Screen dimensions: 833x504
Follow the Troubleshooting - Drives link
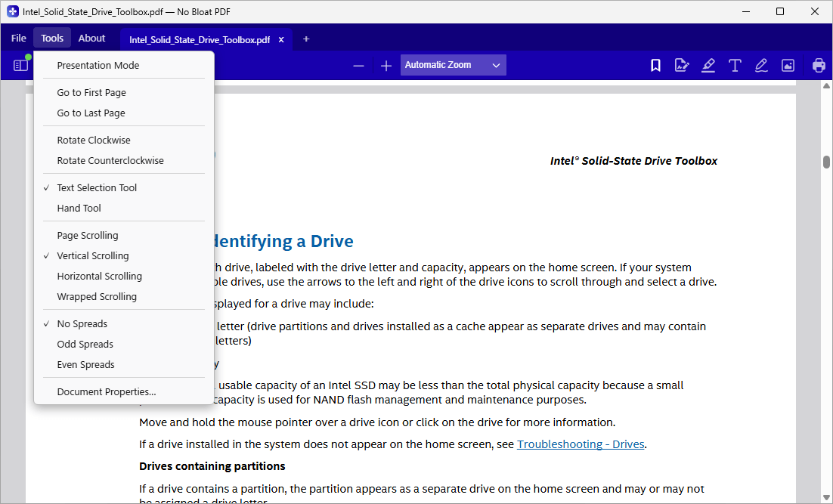point(581,444)
